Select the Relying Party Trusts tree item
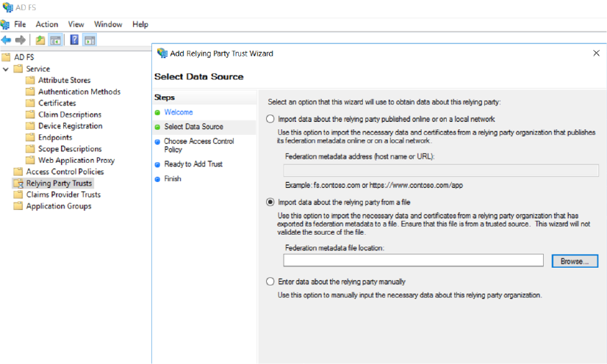The width and height of the screenshot is (607, 364). coord(59,183)
